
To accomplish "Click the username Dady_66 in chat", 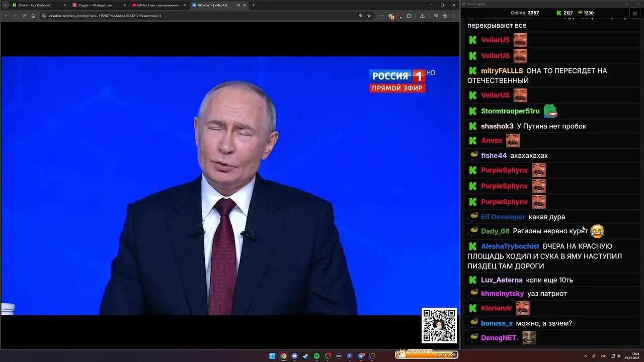I will 495,231.
